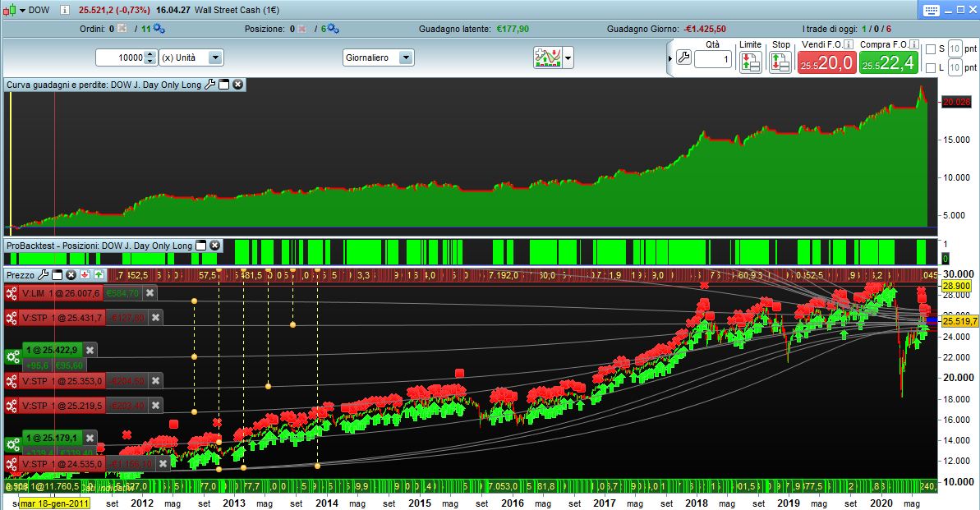Click the 20.026 equity curve value label

click(x=956, y=102)
